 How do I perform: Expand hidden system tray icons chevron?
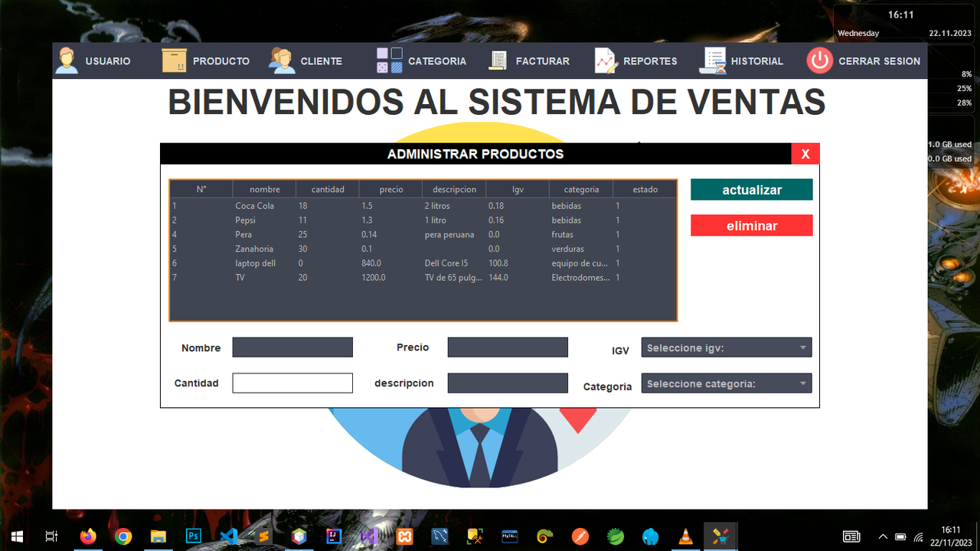[x=883, y=537]
